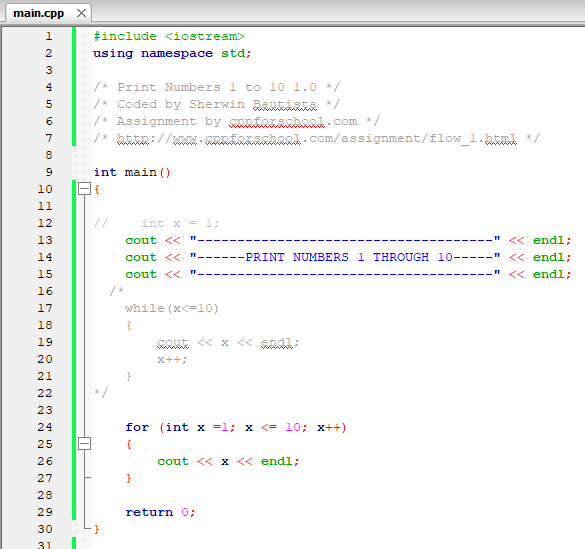Click closing brace on line 30

(x=97, y=529)
